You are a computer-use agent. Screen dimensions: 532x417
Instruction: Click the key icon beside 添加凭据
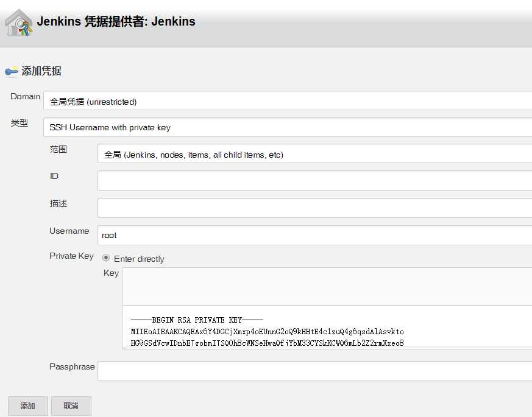pyautogui.click(x=12, y=71)
